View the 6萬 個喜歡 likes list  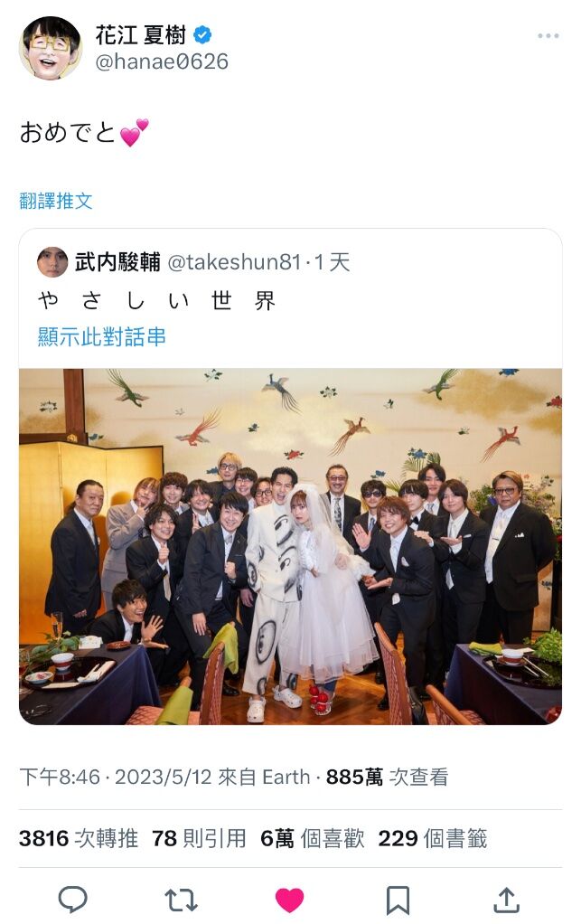coord(313,838)
